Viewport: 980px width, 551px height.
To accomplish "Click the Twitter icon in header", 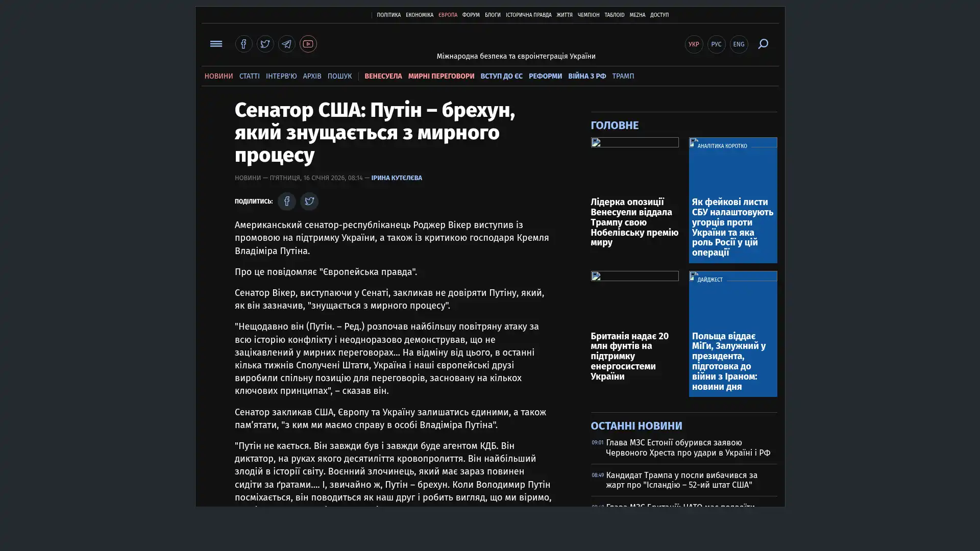I will (265, 44).
